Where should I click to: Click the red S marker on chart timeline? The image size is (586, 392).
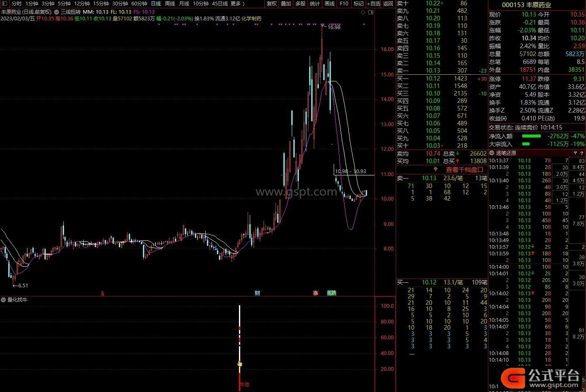pos(103,293)
